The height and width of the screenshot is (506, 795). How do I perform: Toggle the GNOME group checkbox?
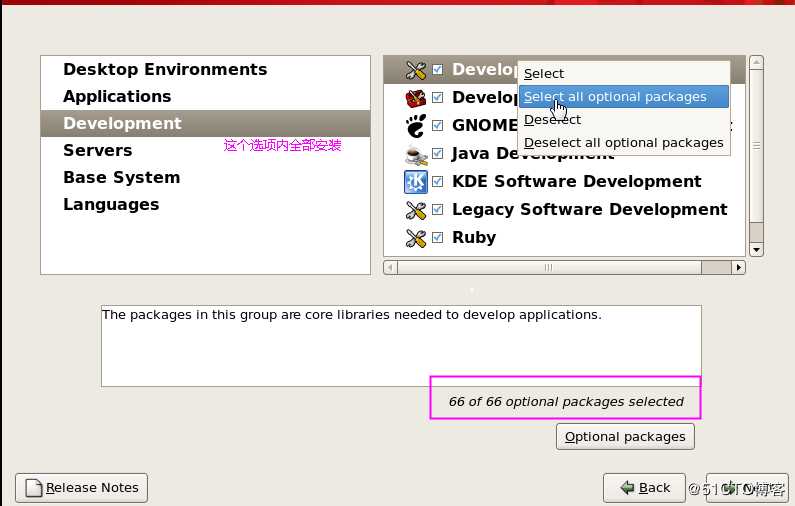pos(438,125)
